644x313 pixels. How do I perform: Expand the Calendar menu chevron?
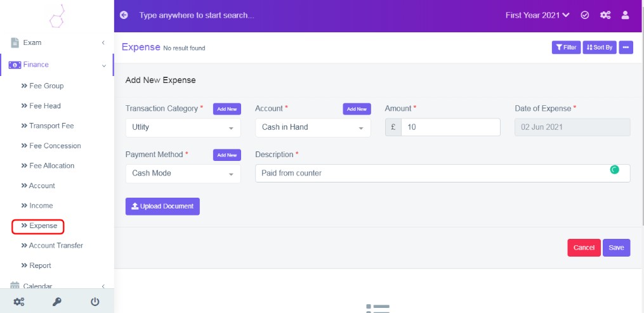pos(103,286)
